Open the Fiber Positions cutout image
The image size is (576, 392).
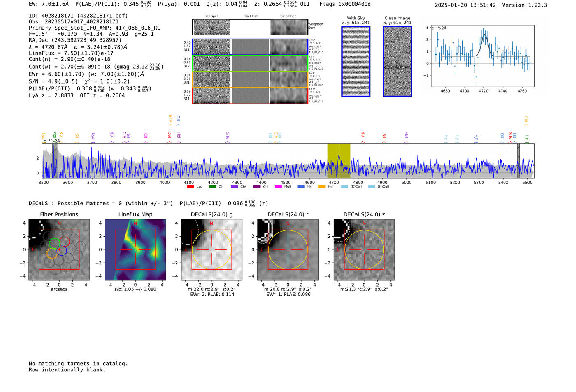coord(59,250)
